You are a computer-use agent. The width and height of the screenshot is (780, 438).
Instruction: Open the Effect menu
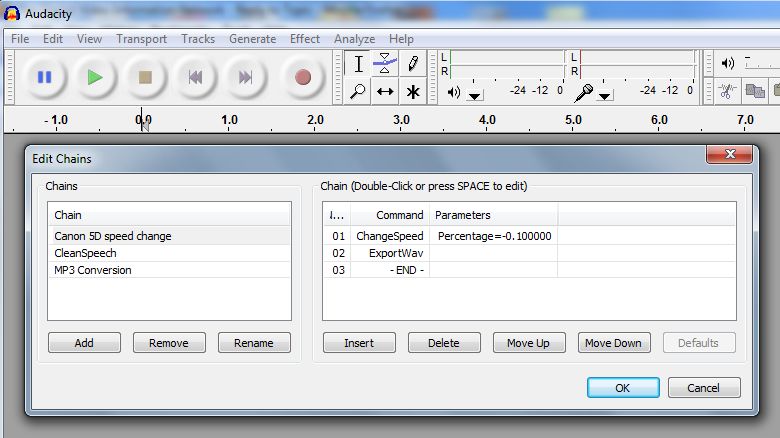(x=305, y=39)
